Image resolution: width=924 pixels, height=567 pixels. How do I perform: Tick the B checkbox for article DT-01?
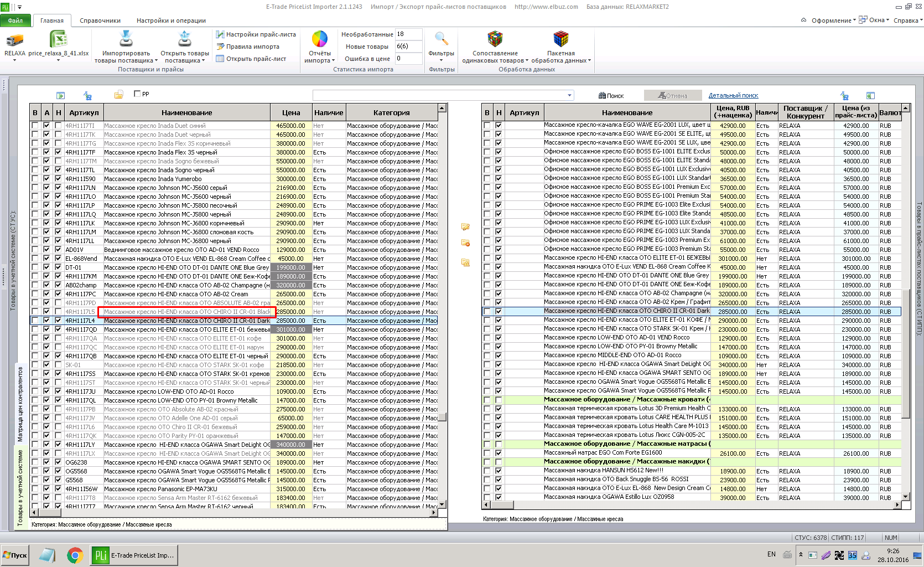[35, 267]
